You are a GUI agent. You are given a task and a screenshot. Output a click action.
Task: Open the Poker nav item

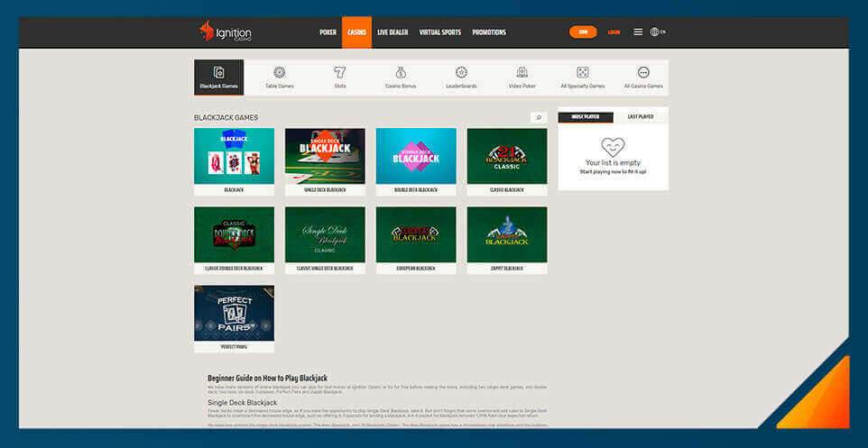tap(328, 32)
